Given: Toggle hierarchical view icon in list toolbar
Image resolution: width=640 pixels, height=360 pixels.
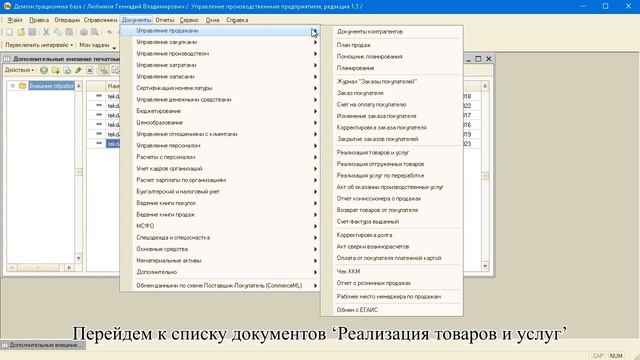Looking at the screenshot, I should pyautogui.click(x=104, y=70).
